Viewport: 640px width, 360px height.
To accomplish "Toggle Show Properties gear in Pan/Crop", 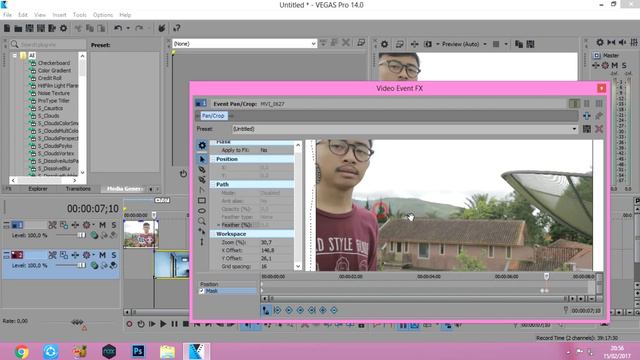I will tap(202, 145).
